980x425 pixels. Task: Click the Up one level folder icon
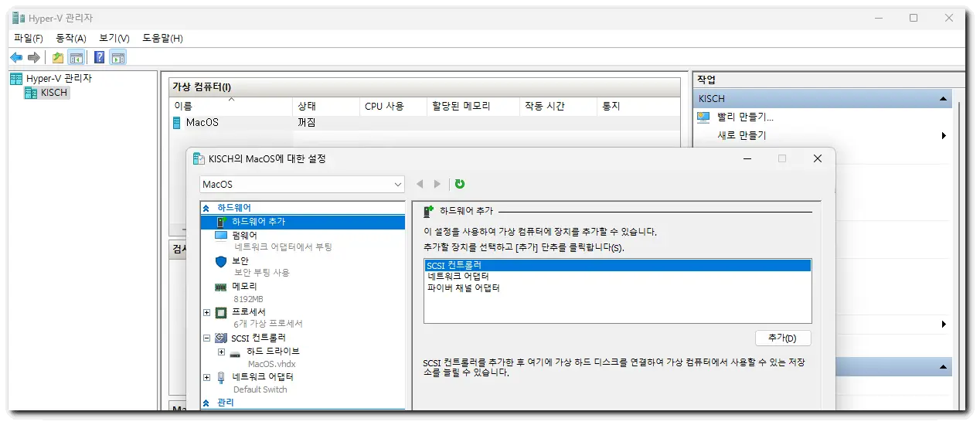coord(58,57)
